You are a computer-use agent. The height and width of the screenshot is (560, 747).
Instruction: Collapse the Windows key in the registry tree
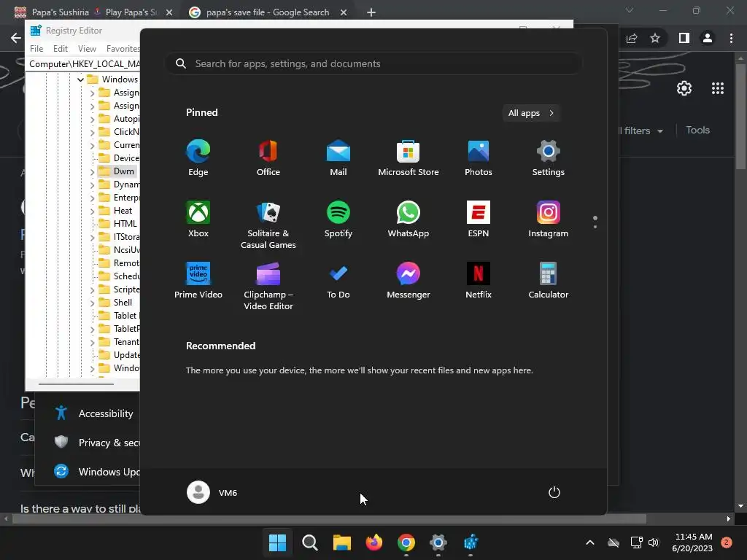(x=80, y=79)
